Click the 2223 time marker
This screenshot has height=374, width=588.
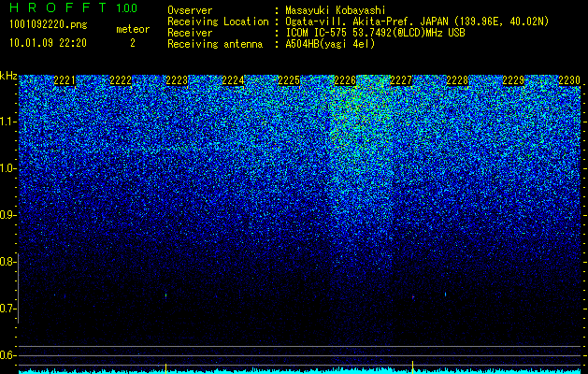[x=177, y=80]
